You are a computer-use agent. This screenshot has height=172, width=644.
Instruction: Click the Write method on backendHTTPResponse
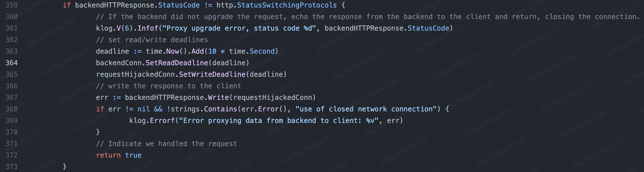pos(218,98)
